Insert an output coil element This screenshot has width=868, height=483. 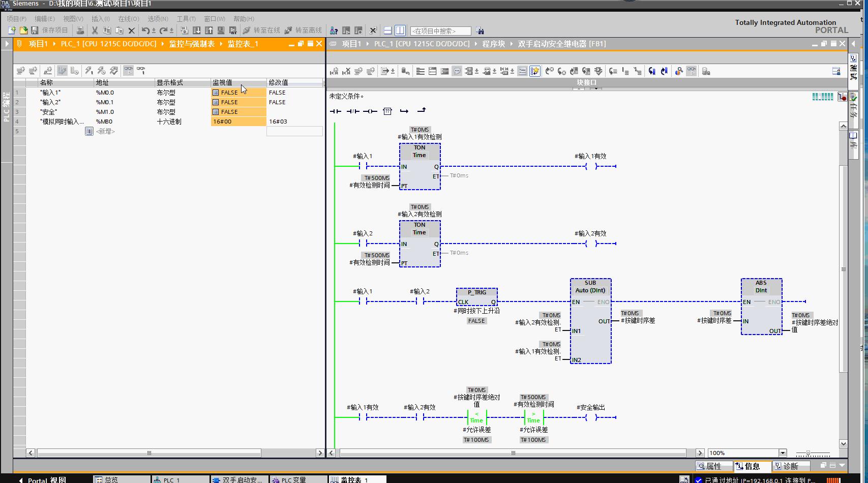point(370,111)
